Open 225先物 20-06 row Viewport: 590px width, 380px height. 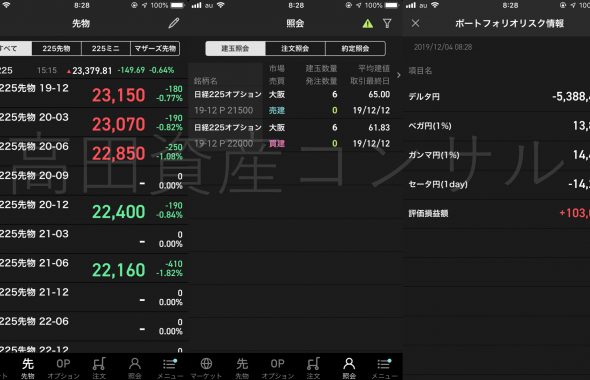pos(93,152)
